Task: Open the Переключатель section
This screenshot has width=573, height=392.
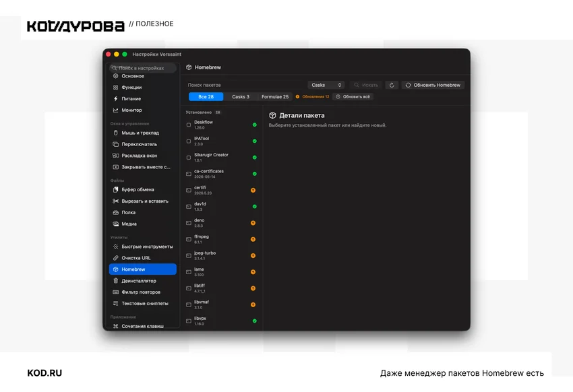Action: click(x=142, y=144)
